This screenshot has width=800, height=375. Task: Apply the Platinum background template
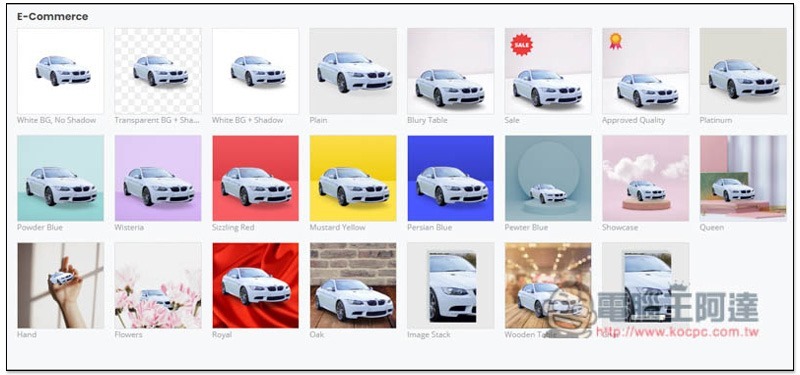(x=743, y=71)
